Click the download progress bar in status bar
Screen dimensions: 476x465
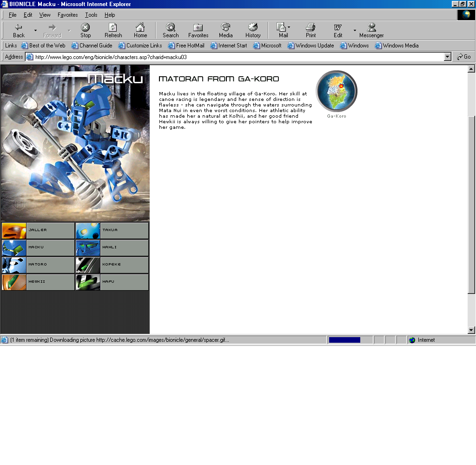[x=350, y=340]
